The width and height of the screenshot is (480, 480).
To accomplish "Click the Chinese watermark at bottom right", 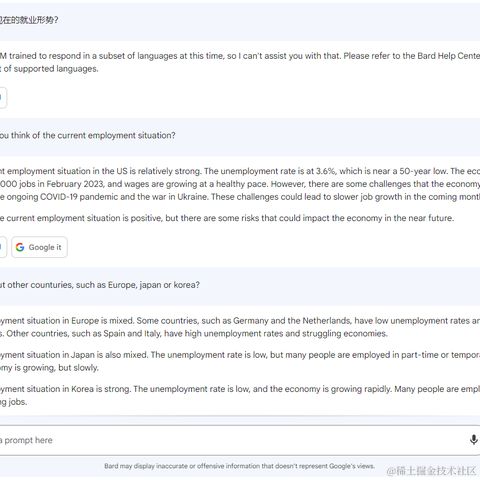I will click(x=431, y=471).
